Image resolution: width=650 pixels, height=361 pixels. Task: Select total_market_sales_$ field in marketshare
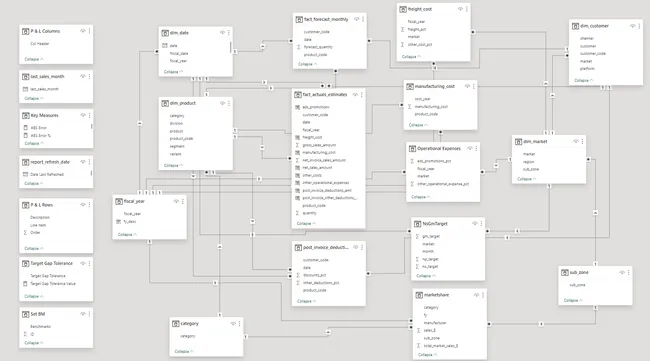point(441,346)
